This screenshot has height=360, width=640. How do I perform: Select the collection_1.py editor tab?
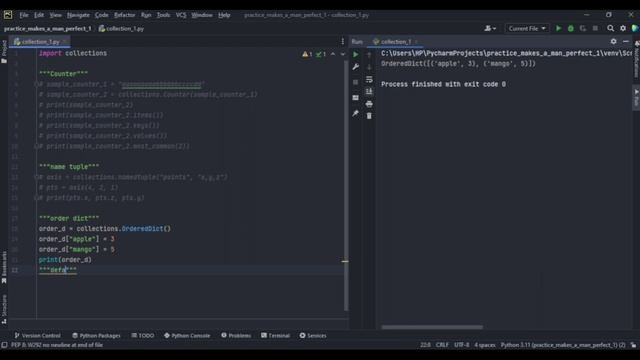[x=40, y=42]
